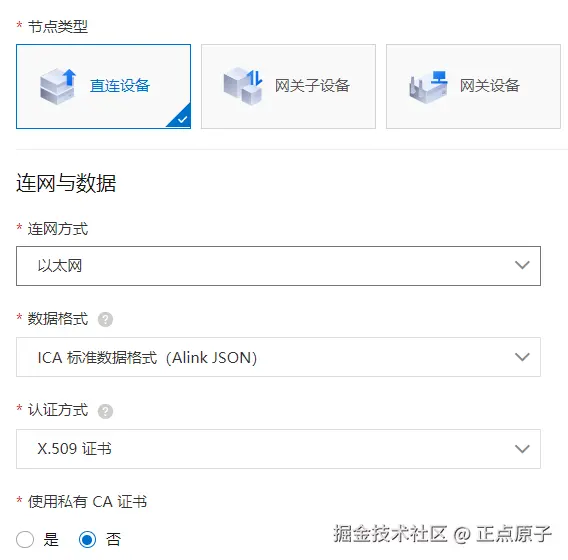The width and height of the screenshot is (568, 560).
Task: Click the 网关设备 router icon
Action: [x=428, y=87]
